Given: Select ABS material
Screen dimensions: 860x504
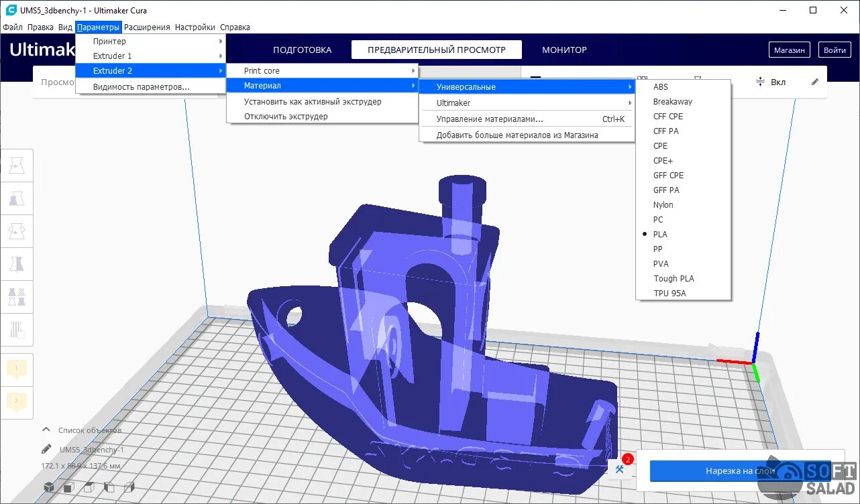Looking at the screenshot, I should point(683,87).
